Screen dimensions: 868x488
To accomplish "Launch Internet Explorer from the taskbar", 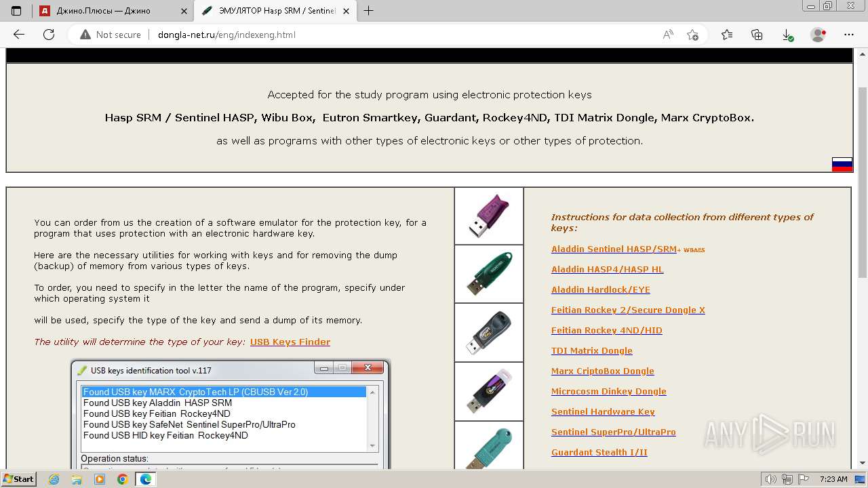I will (x=54, y=479).
